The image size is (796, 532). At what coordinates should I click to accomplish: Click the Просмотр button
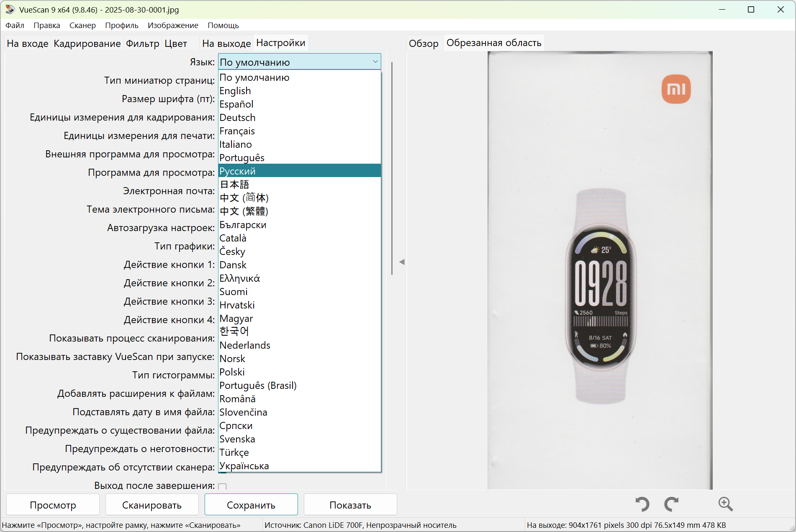(x=53, y=505)
